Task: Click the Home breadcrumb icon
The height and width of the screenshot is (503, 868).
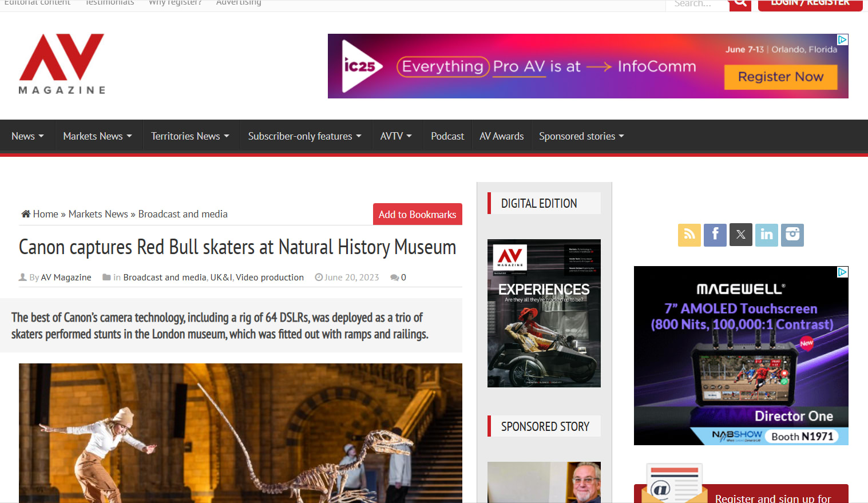Action: [26, 214]
